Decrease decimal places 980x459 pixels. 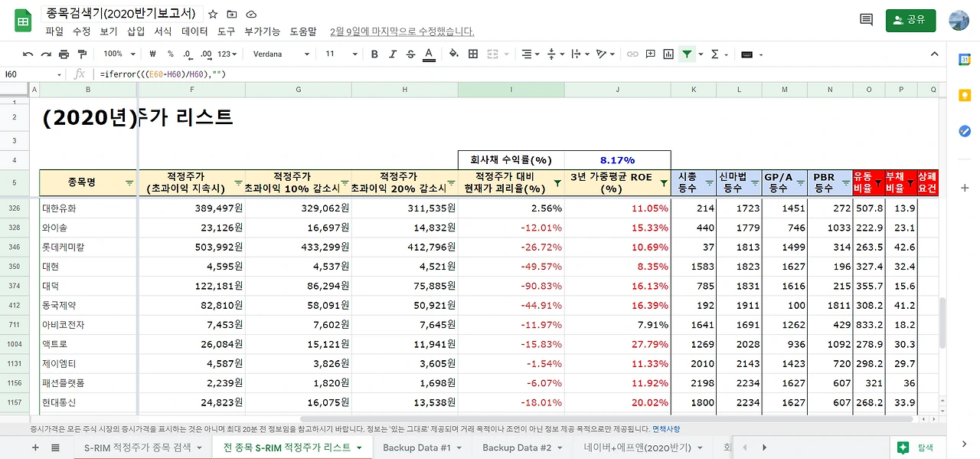[188, 54]
